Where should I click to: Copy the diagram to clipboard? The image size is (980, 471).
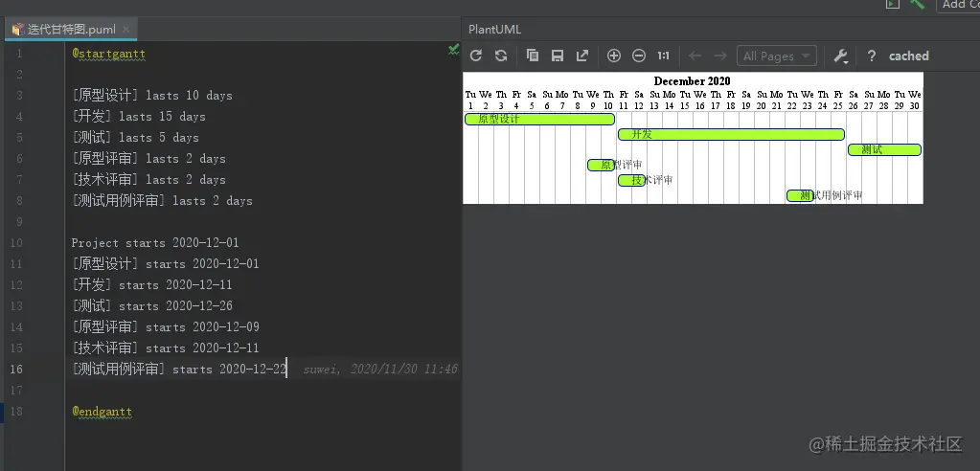point(533,56)
